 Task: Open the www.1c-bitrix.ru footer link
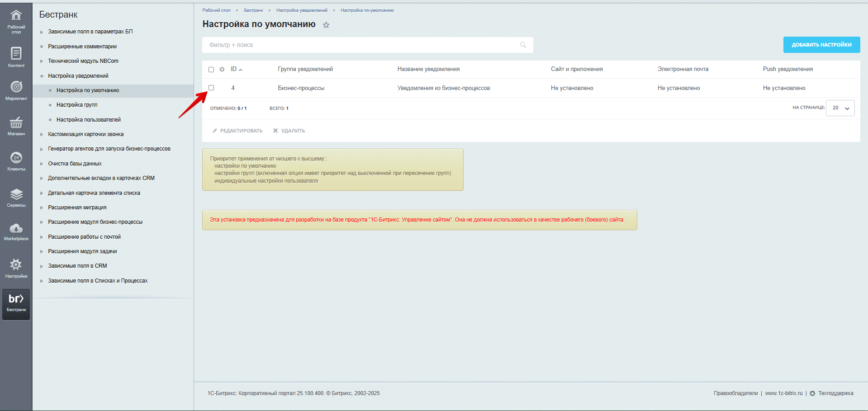click(783, 393)
